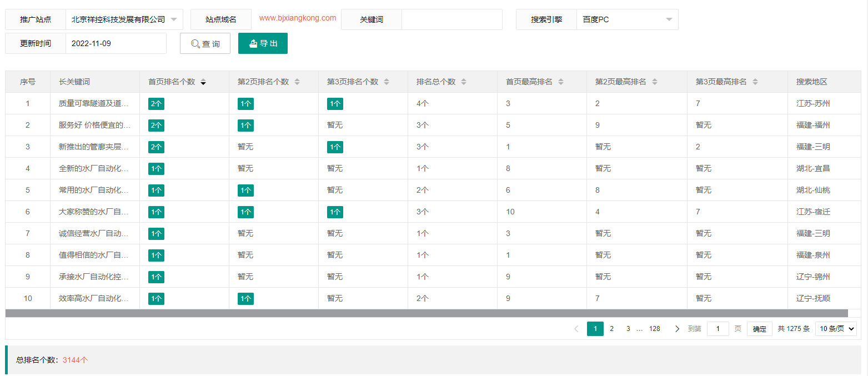
Task: Open the www.bjxiangkong.com domain link
Action: [296, 18]
